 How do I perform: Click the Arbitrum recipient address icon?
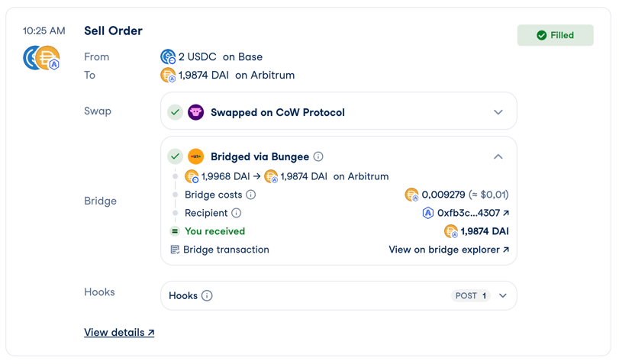tap(427, 213)
